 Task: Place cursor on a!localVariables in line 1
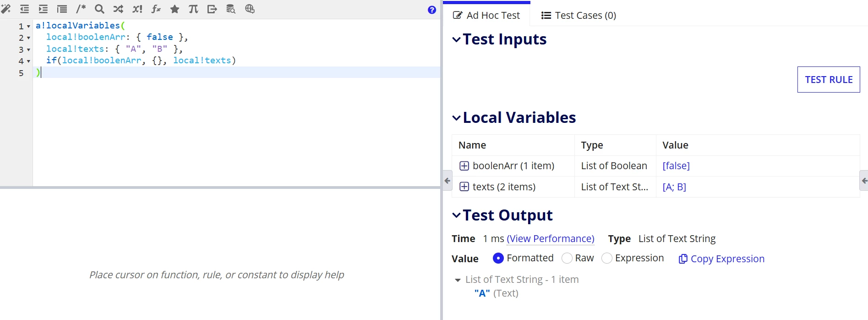[78, 26]
